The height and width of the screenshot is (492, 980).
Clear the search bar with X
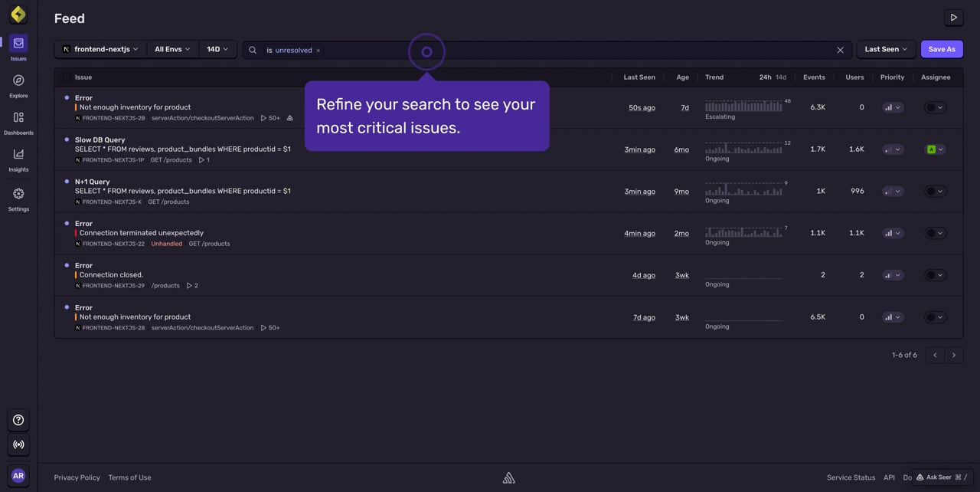(840, 50)
